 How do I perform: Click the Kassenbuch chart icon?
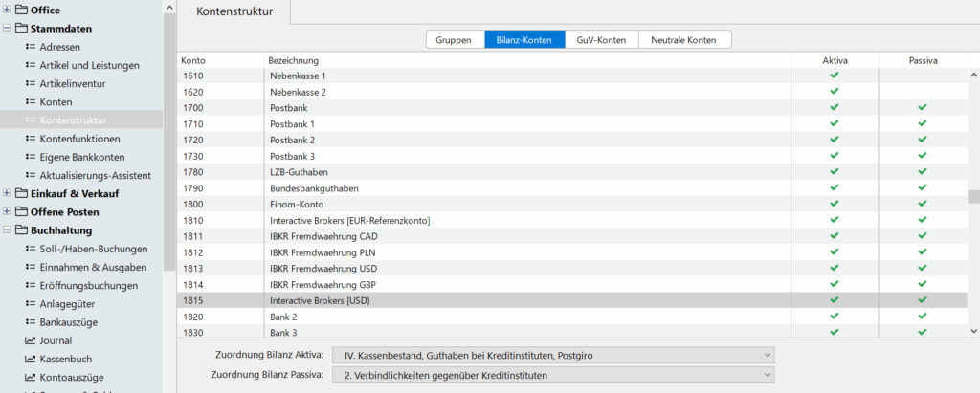click(30, 359)
